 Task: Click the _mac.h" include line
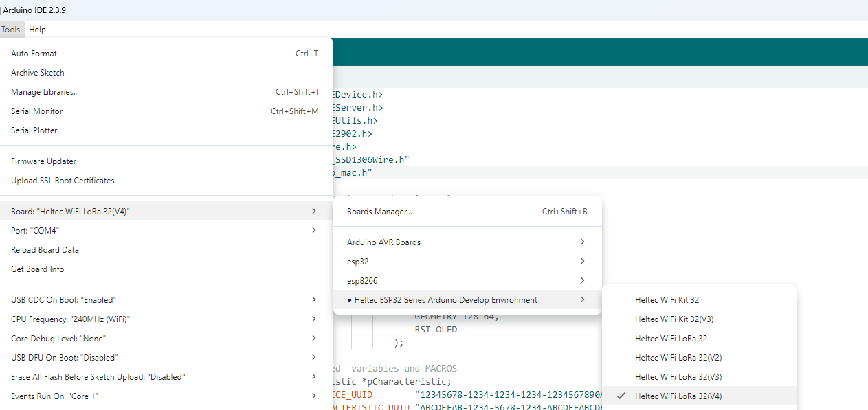click(x=353, y=173)
